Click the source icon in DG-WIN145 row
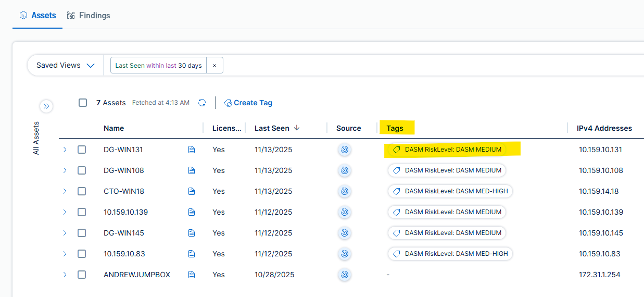644x297 pixels. coord(344,233)
